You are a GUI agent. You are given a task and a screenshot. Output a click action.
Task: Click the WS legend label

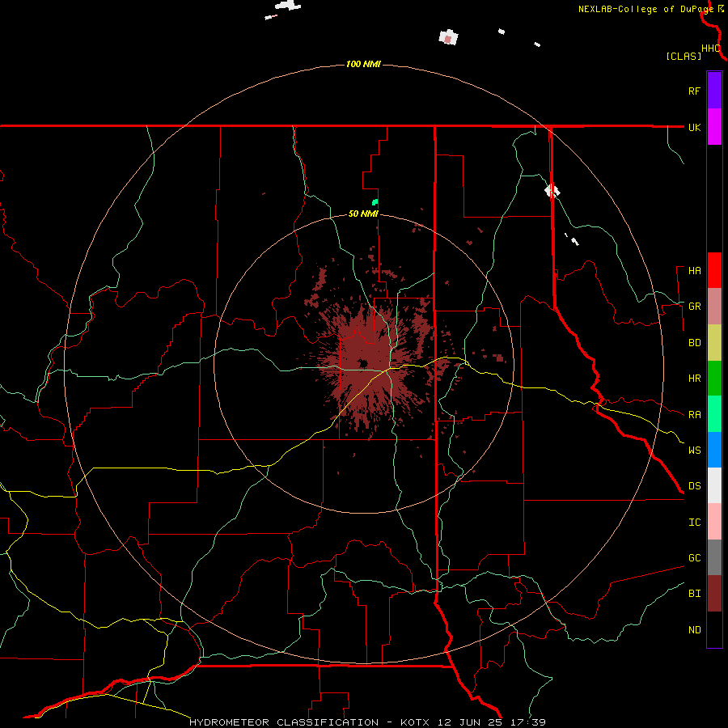(694, 450)
